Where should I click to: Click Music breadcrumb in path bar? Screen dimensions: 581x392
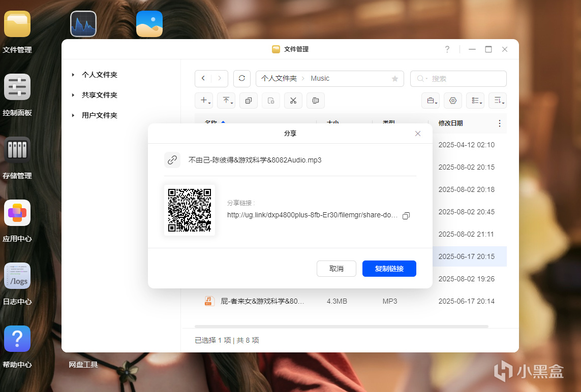coord(320,79)
